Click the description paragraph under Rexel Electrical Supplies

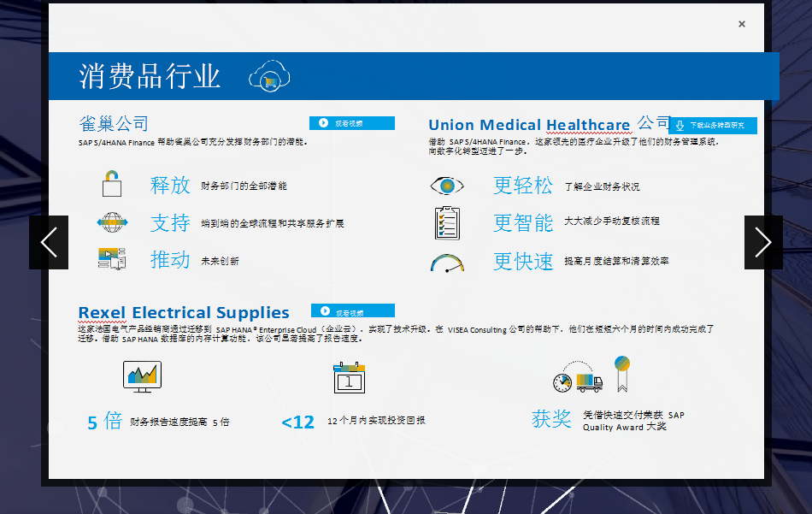coord(396,334)
